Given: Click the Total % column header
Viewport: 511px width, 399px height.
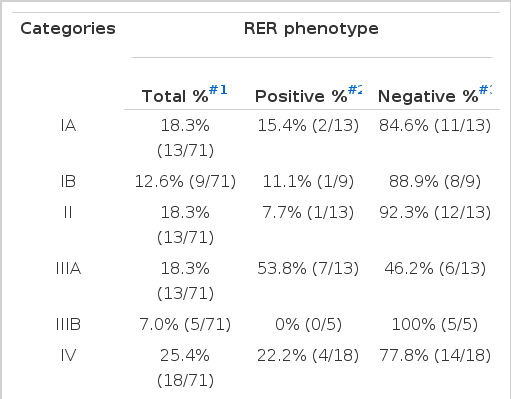Looking at the screenshot, I should click(175, 96).
